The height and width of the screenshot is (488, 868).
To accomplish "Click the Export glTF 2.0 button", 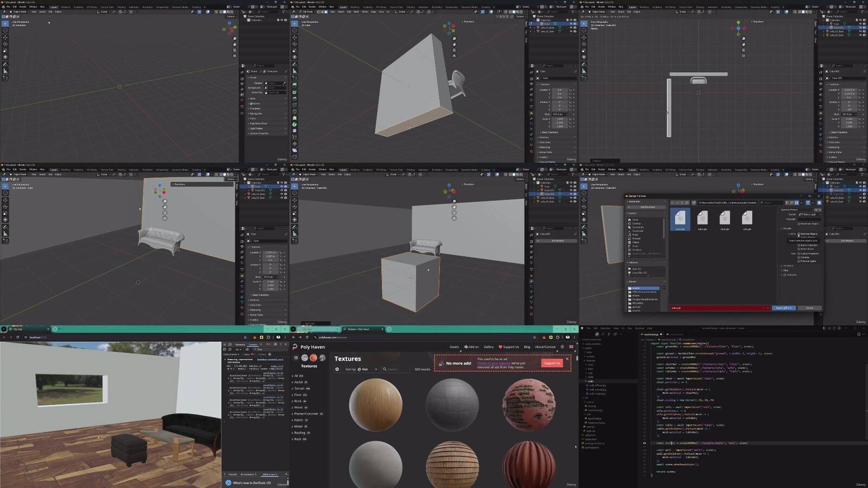I will coord(784,308).
